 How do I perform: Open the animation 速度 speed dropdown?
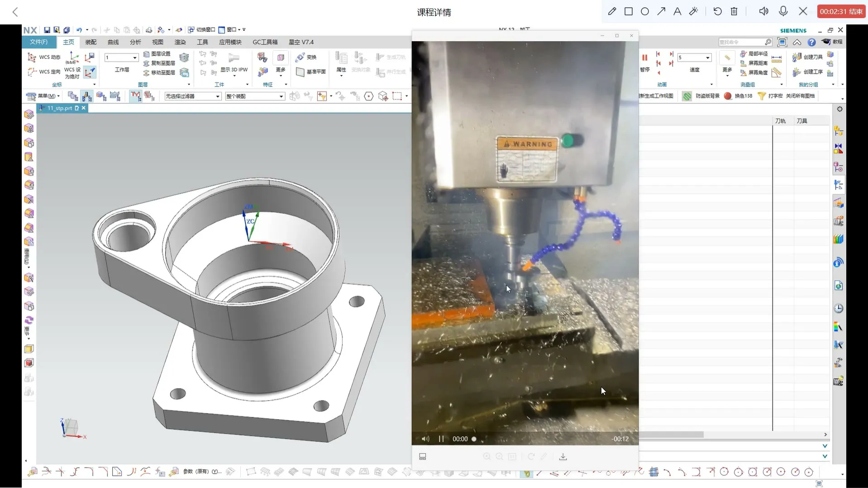(x=707, y=57)
